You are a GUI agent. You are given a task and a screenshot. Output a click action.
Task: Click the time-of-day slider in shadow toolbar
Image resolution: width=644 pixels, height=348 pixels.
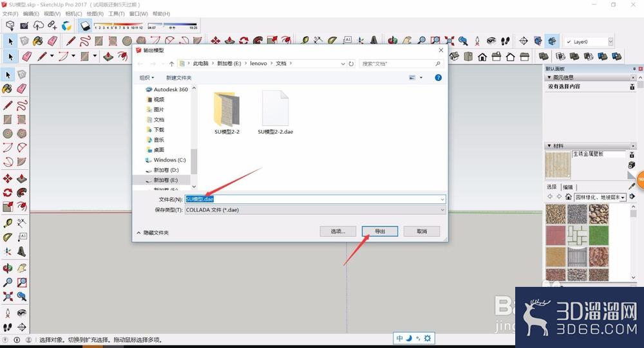(x=173, y=25)
